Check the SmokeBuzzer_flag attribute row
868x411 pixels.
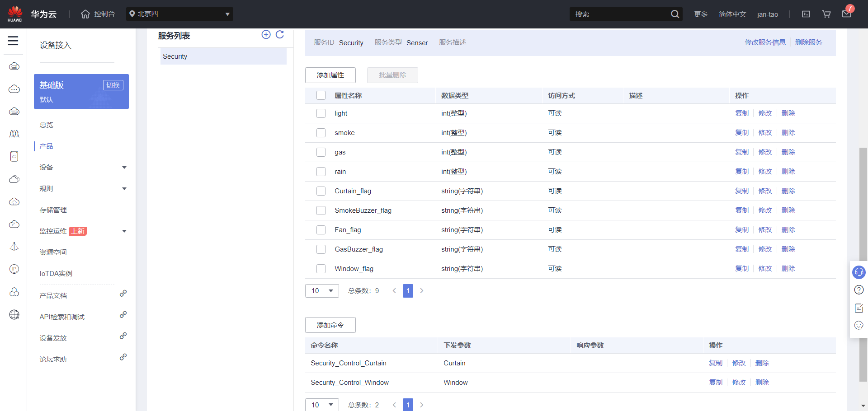click(321, 210)
